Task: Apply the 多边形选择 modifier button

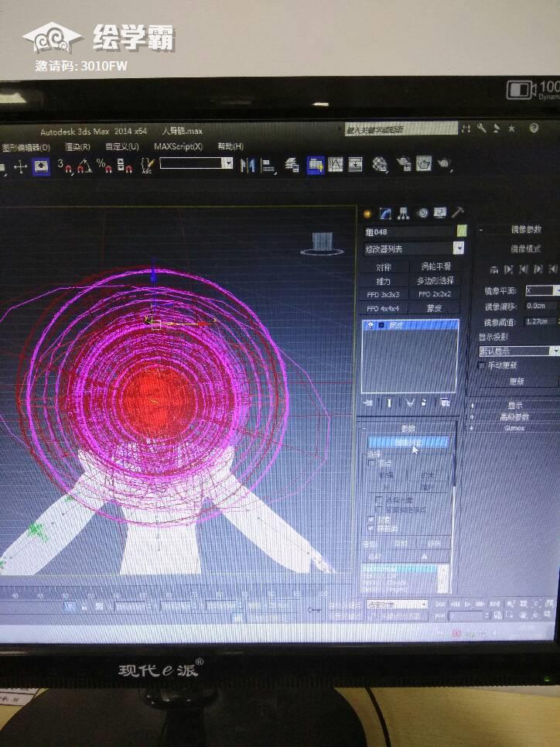Action: (x=435, y=280)
